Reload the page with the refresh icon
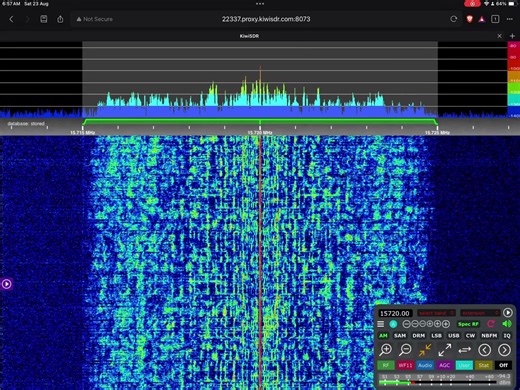 click(454, 19)
